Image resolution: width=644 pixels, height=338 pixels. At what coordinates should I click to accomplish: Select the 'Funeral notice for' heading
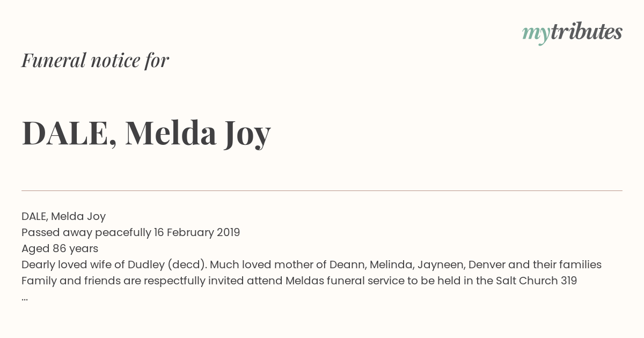(95, 60)
